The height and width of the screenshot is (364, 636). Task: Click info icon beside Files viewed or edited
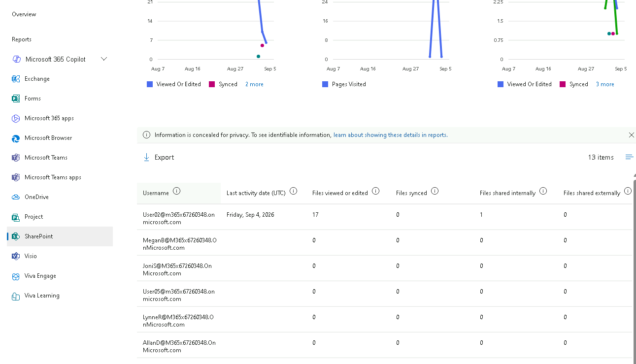(375, 191)
